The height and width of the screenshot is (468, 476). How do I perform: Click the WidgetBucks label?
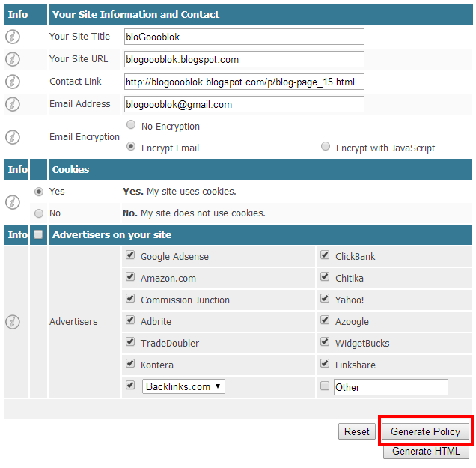tap(362, 344)
